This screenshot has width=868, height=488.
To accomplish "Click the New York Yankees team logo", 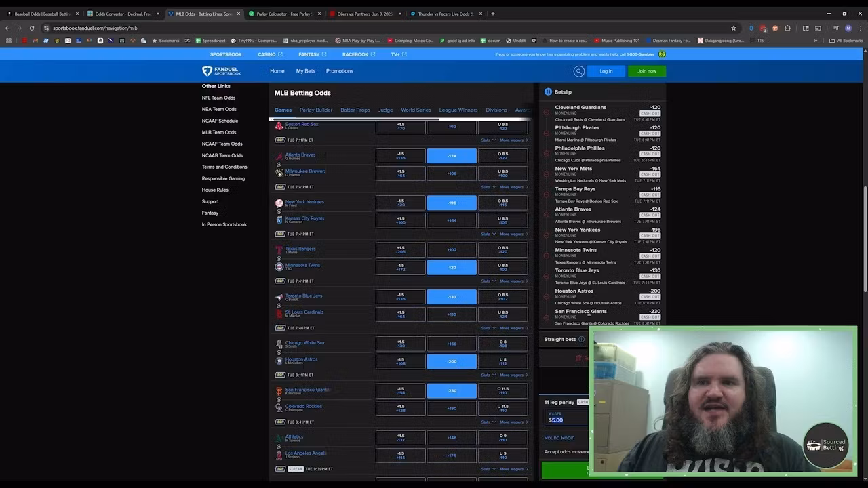I will pyautogui.click(x=279, y=203).
